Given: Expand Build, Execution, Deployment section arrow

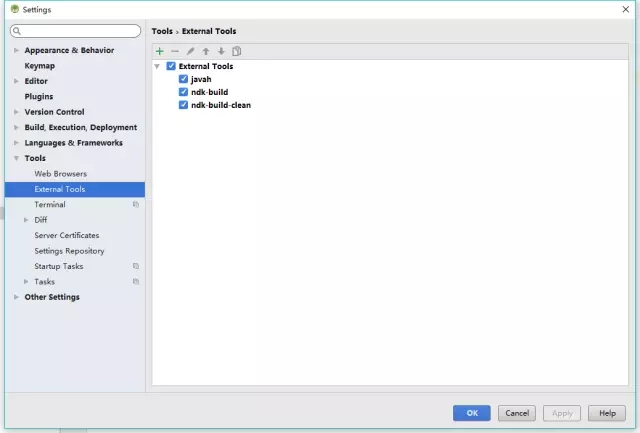Looking at the screenshot, I should point(16,127).
